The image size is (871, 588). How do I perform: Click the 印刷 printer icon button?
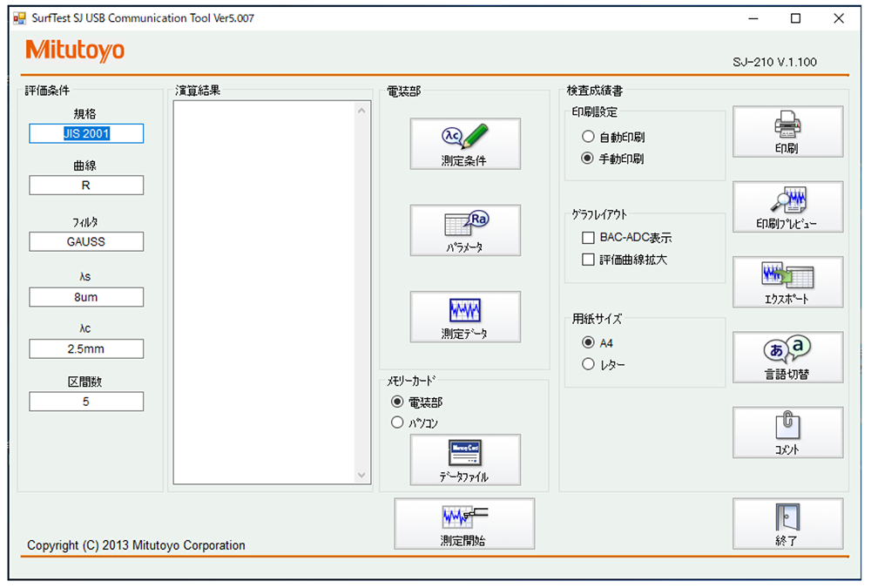pyautogui.click(x=787, y=132)
